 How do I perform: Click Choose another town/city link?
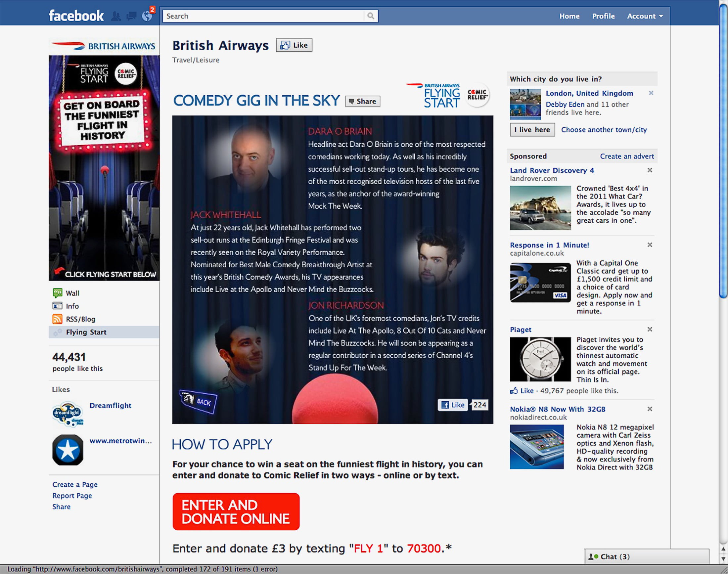pos(604,130)
